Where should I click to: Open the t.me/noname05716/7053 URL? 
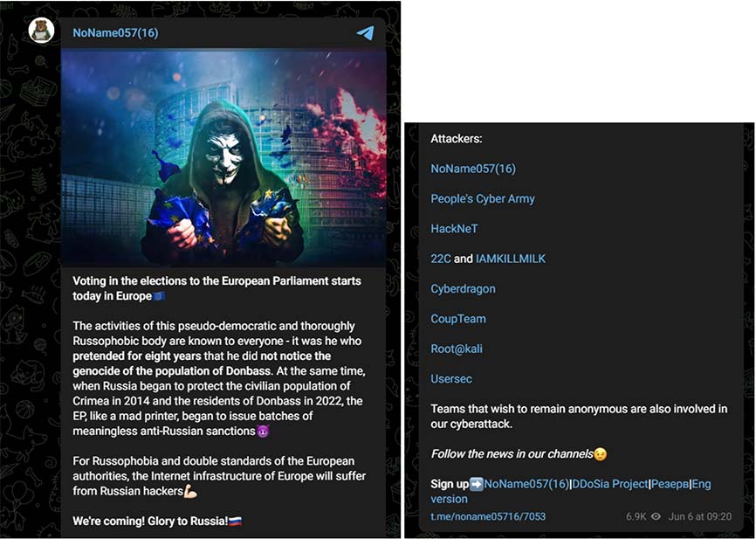coord(488,516)
